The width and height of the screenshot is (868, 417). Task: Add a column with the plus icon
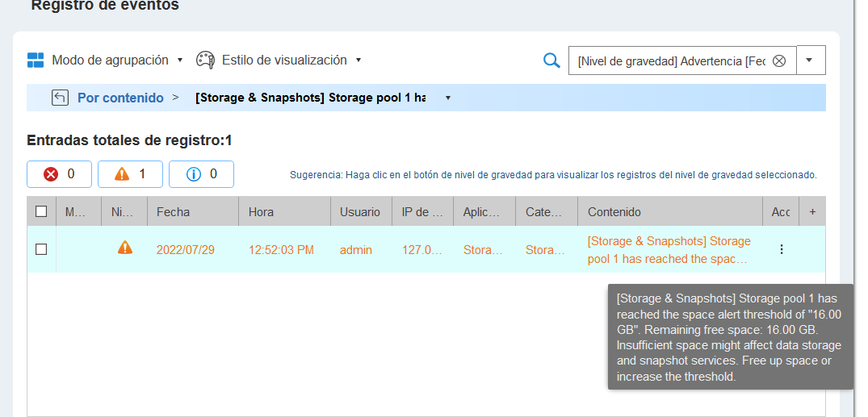click(812, 212)
